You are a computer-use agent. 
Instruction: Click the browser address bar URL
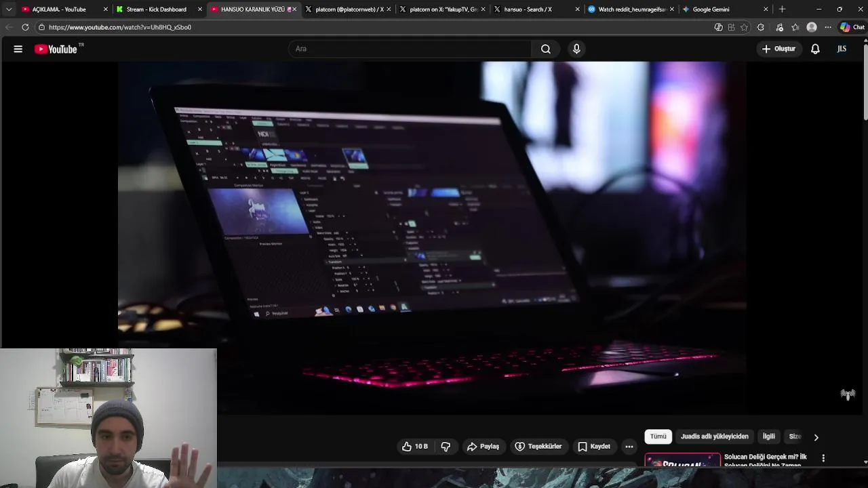pyautogui.click(x=120, y=27)
